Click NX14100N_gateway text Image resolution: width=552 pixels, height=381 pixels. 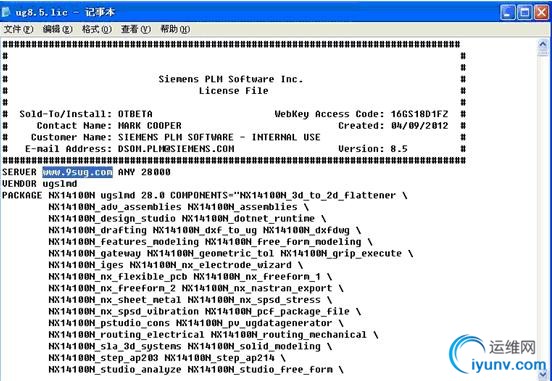(x=95, y=254)
